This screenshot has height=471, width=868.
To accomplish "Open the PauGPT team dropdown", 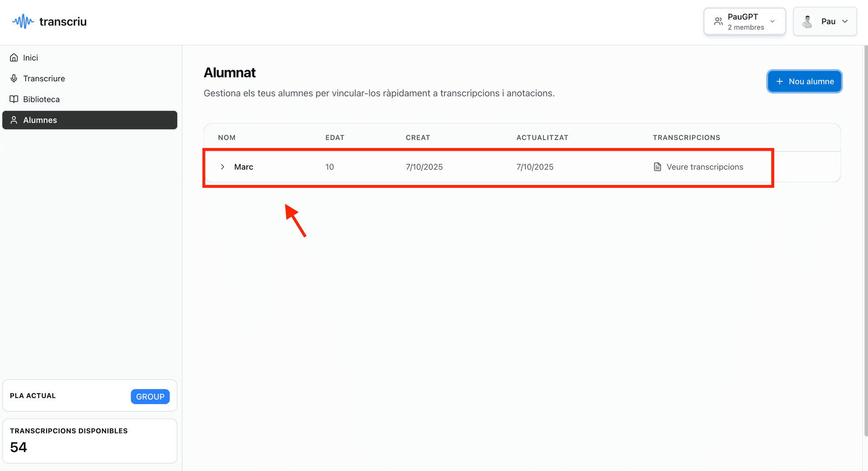I will pyautogui.click(x=772, y=21).
